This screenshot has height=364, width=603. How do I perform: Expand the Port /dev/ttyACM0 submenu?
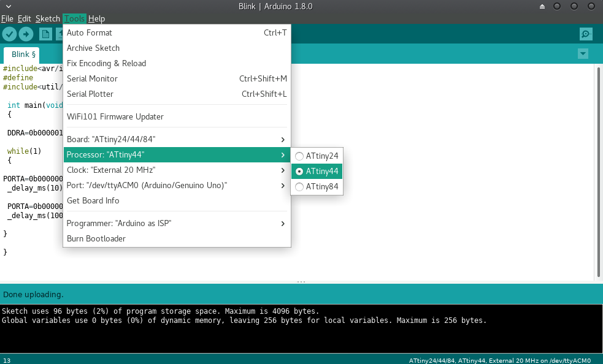[x=177, y=185]
